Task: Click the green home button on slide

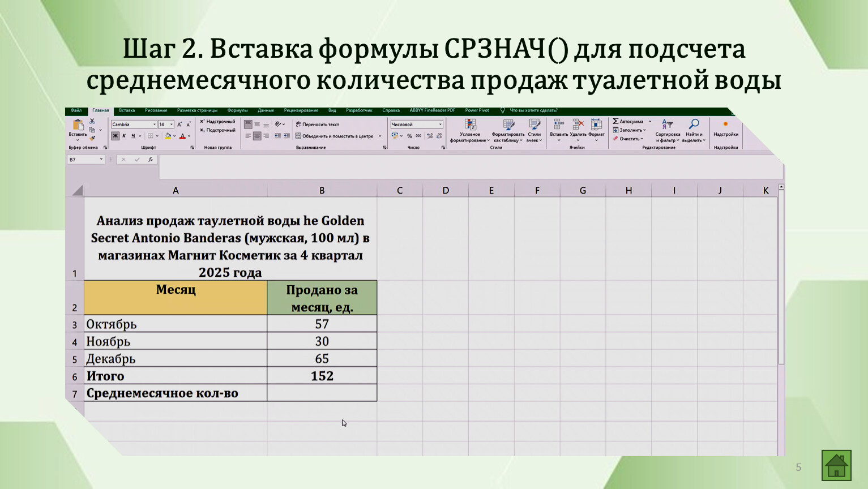Action: (x=836, y=465)
